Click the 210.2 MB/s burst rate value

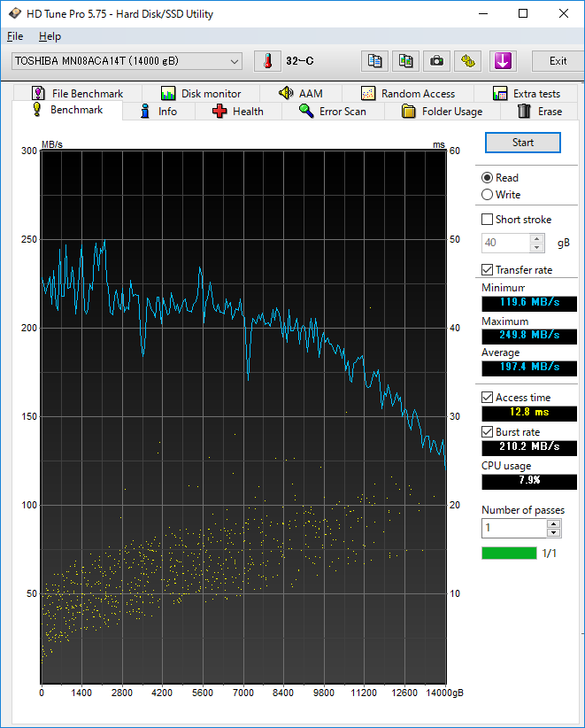coord(529,446)
